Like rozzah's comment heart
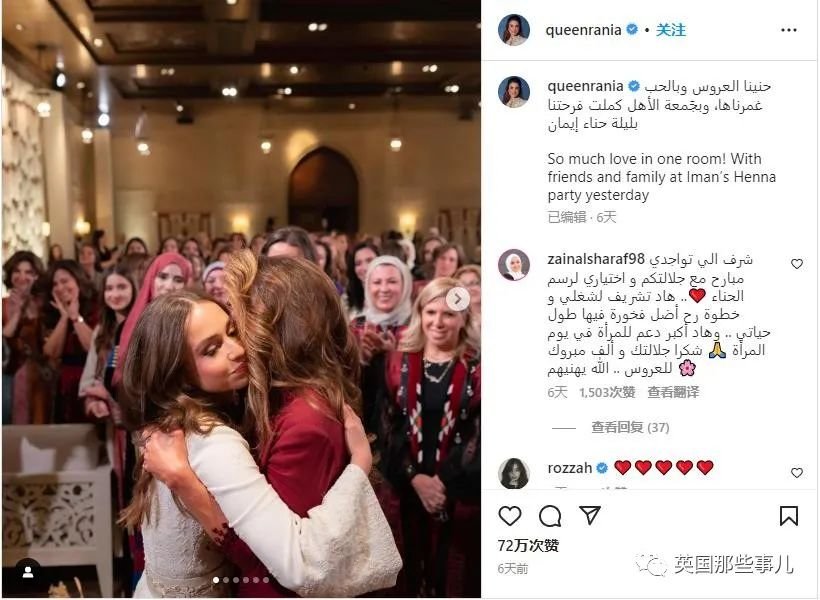This screenshot has height=600, width=820. pyautogui.click(x=796, y=473)
